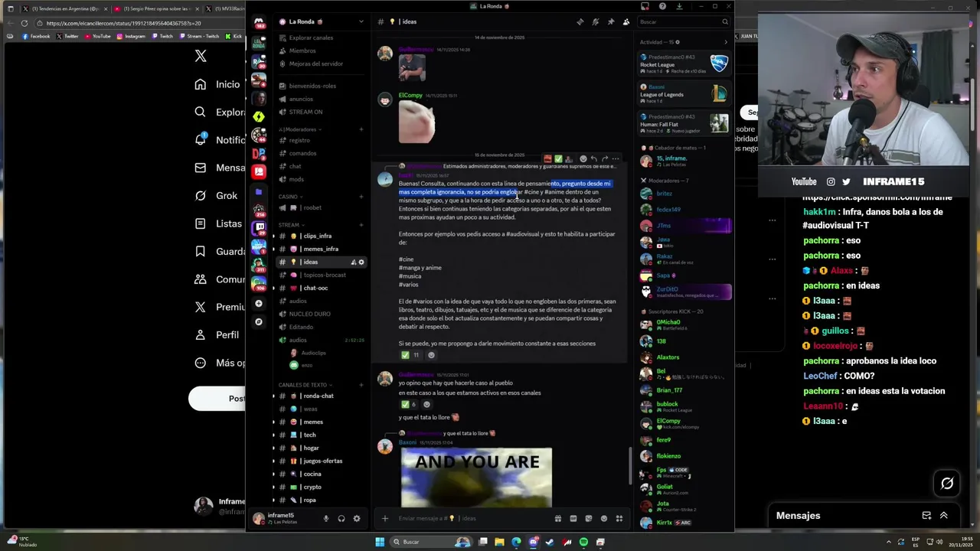This screenshot has width=980, height=551.
Task: Hide the member list panel
Action: [x=626, y=21]
